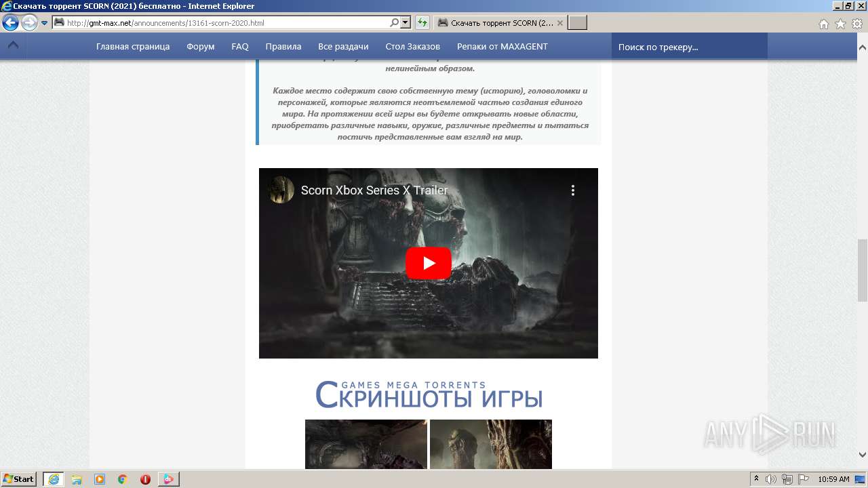The height and width of the screenshot is (488, 868).
Task: Close the SCORN torrent tab
Action: pos(560,23)
